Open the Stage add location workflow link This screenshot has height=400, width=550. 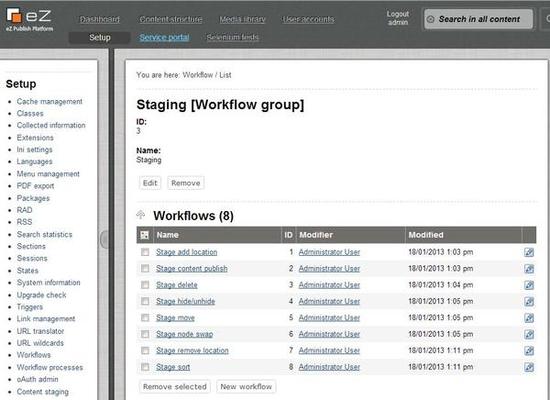[187, 252]
